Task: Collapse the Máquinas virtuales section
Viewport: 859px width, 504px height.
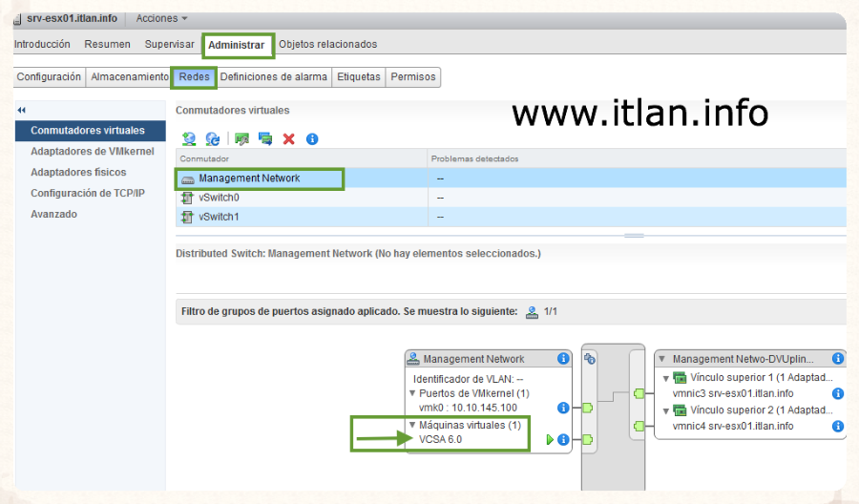Action: click(x=412, y=426)
